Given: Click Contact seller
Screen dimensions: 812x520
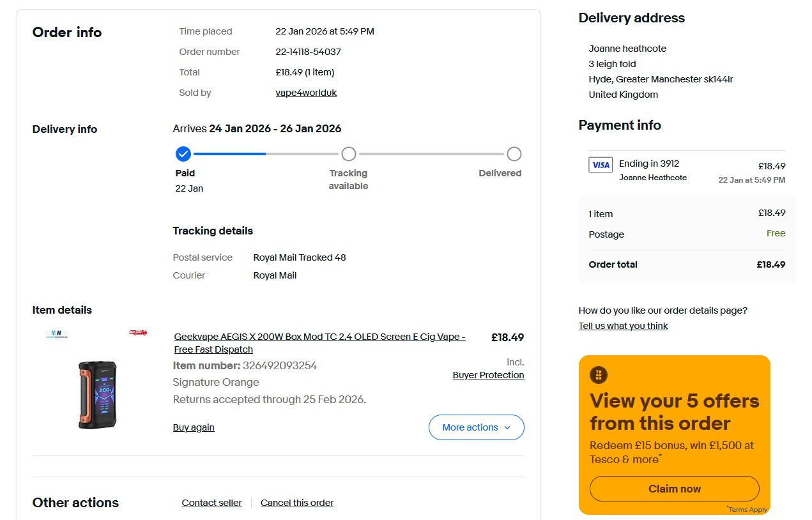Looking at the screenshot, I should (212, 503).
